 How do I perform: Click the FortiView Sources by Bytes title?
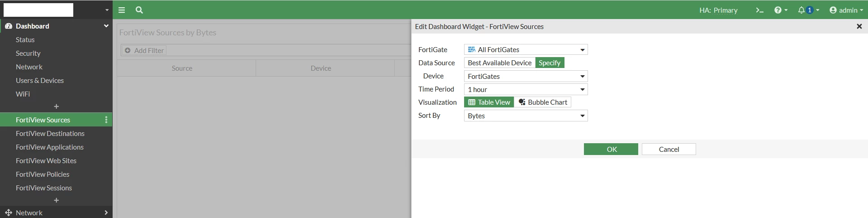tap(168, 33)
